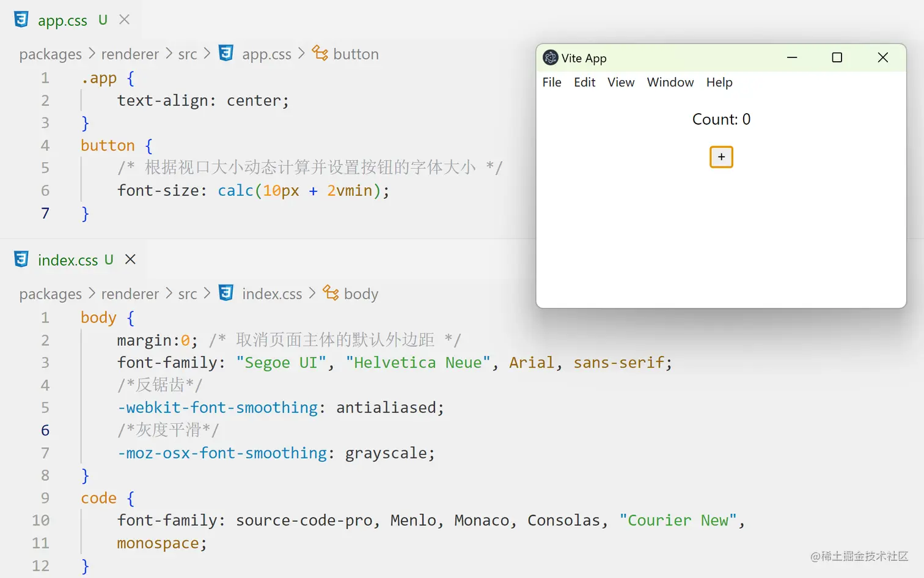Click the 'code {' selector line in index.css
The width and height of the screenshot is (924, 578).
[x=108, y=498]
